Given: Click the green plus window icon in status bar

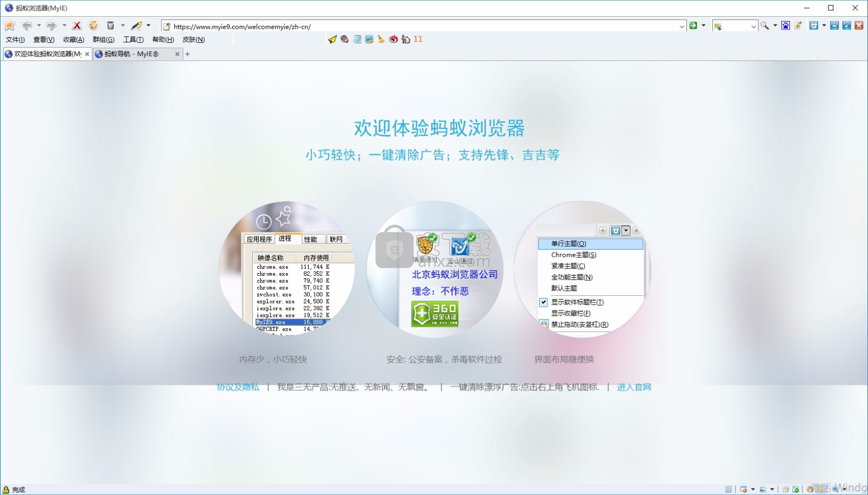Looking at the screenshot, I should coord(796,489).
